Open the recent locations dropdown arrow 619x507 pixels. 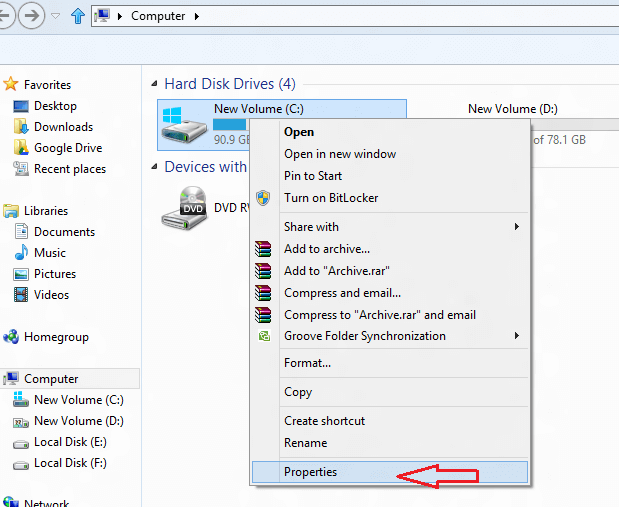click(55, 16)
